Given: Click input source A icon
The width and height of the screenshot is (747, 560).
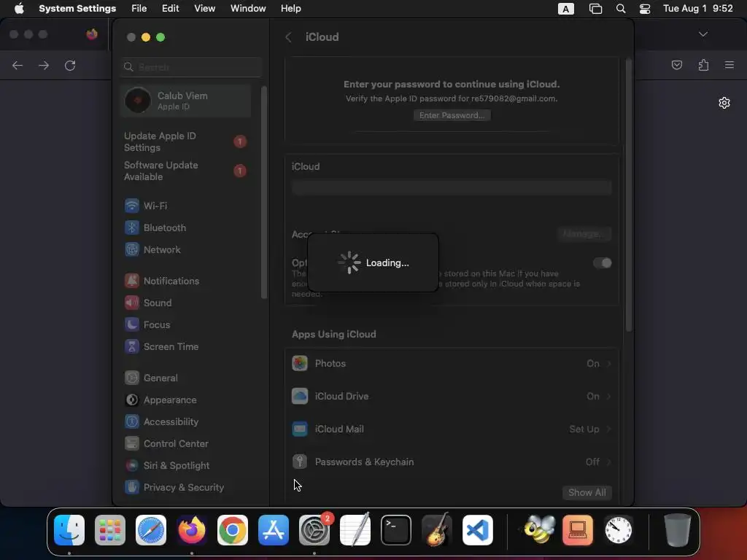Looking at the screenshot, I should point(565,9).
